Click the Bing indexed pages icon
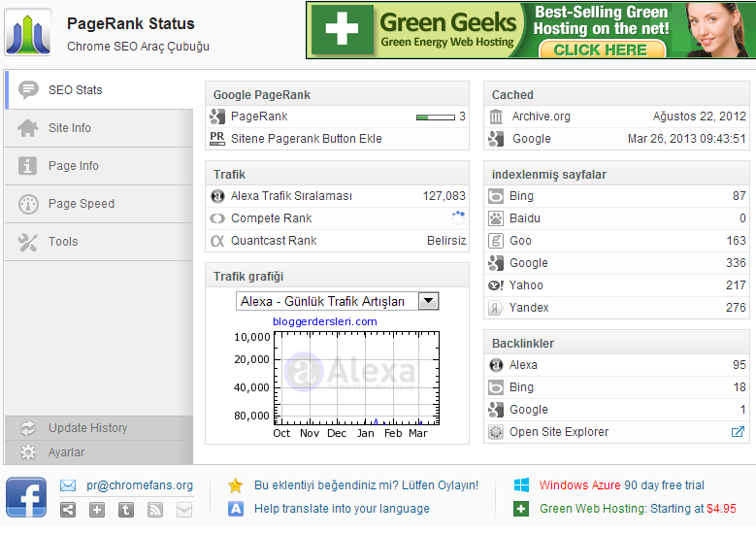756x534 pixels. (x=496, y=196)
